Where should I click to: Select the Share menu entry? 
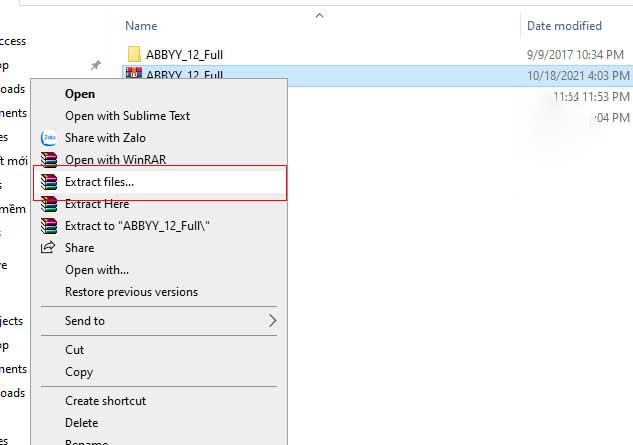click(x=80, y=248)
